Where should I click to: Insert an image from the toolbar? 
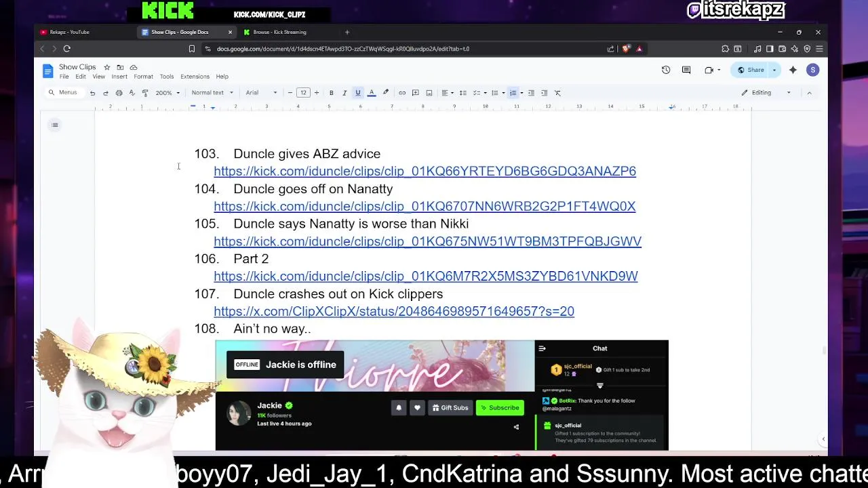[x=429, y=93]
